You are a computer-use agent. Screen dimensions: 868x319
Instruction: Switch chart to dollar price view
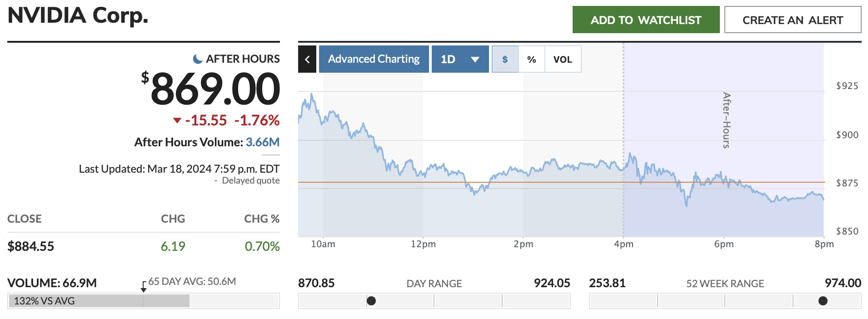point(505,59)
